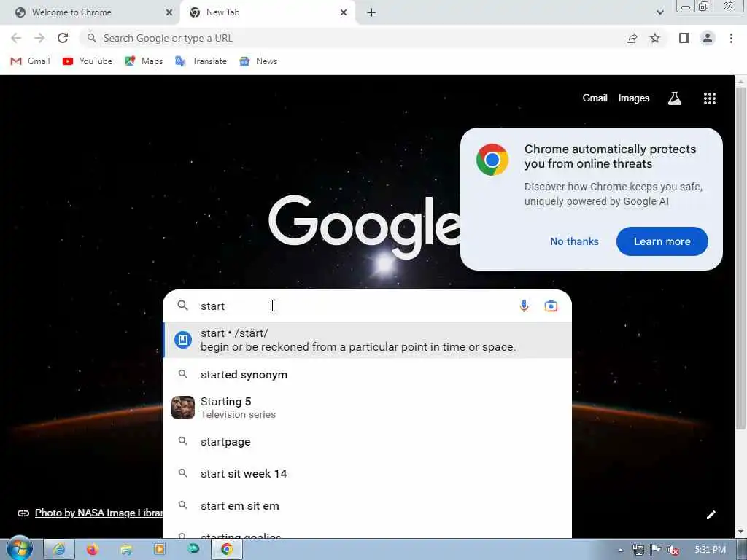This screenshot has height=560, width=747.
Task: Choose the started synonym suggestion
Action: point(368,375)
